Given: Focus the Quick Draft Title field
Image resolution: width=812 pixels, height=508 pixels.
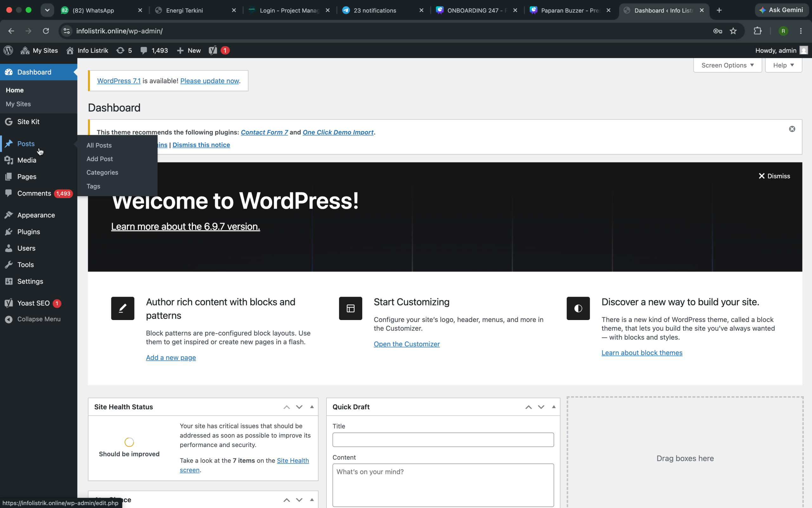Looking at the screenshot, I should [443, 439].
